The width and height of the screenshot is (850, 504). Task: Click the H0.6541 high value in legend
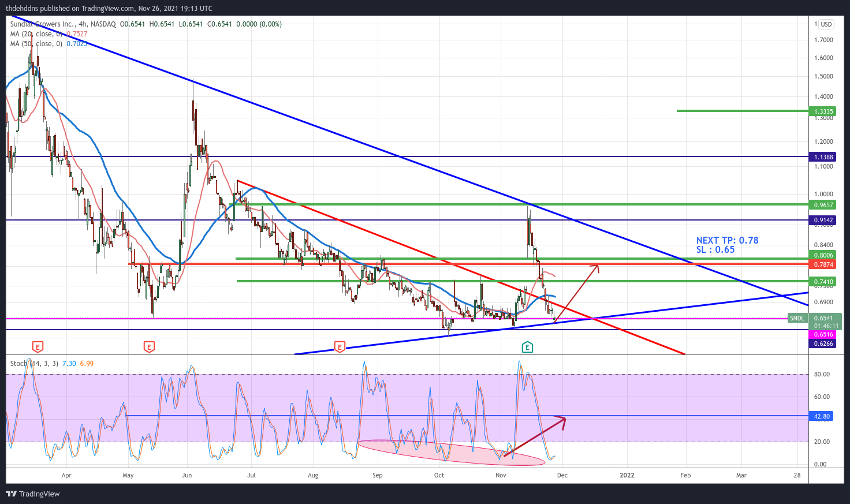coord(162,24)
